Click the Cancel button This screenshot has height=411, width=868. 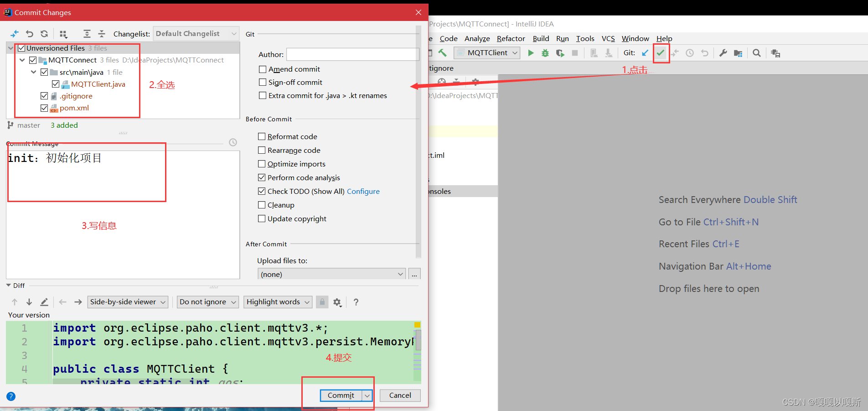coord(400,395)
